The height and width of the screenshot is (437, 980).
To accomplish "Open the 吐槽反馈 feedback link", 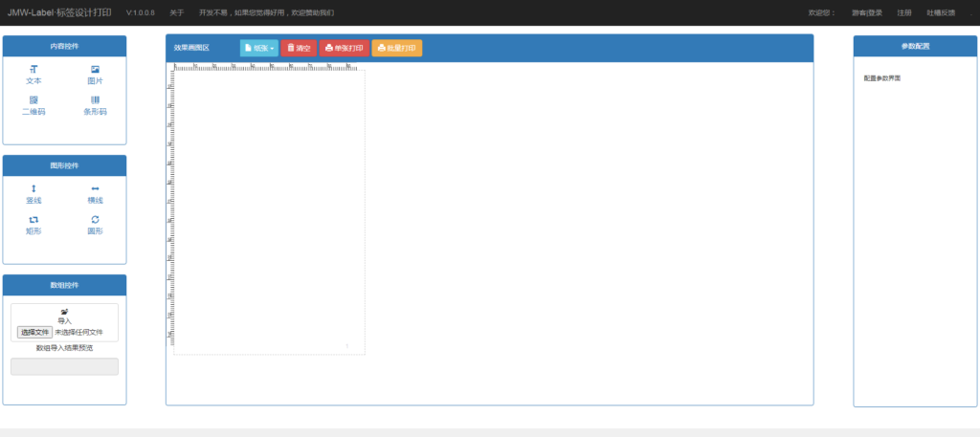I will tap(941, 13).
